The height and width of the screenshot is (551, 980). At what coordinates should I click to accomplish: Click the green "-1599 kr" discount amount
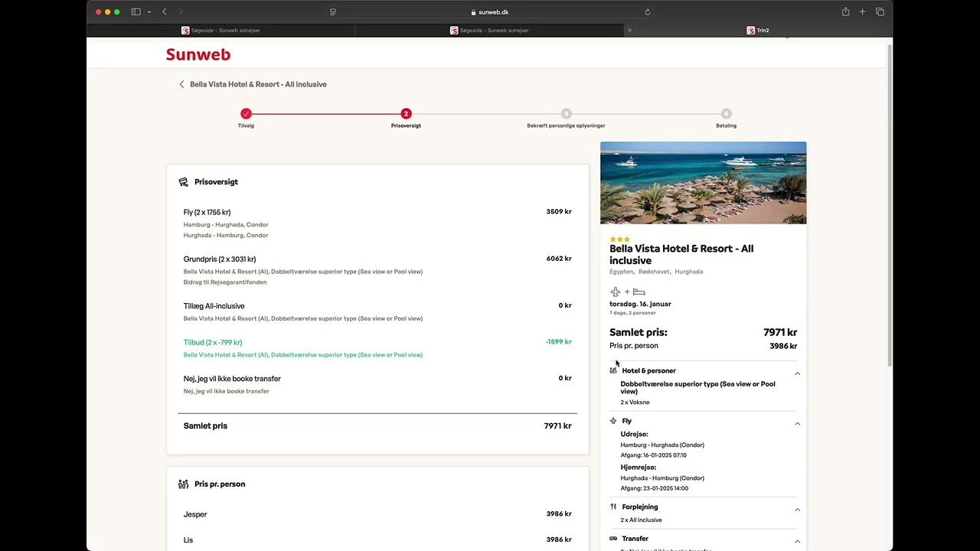point(559,342)
